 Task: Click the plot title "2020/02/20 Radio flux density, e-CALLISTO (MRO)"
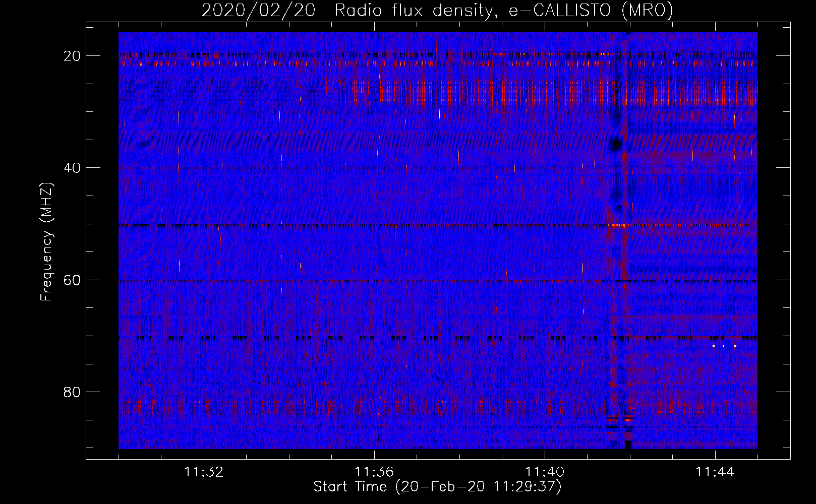point(437,11)
